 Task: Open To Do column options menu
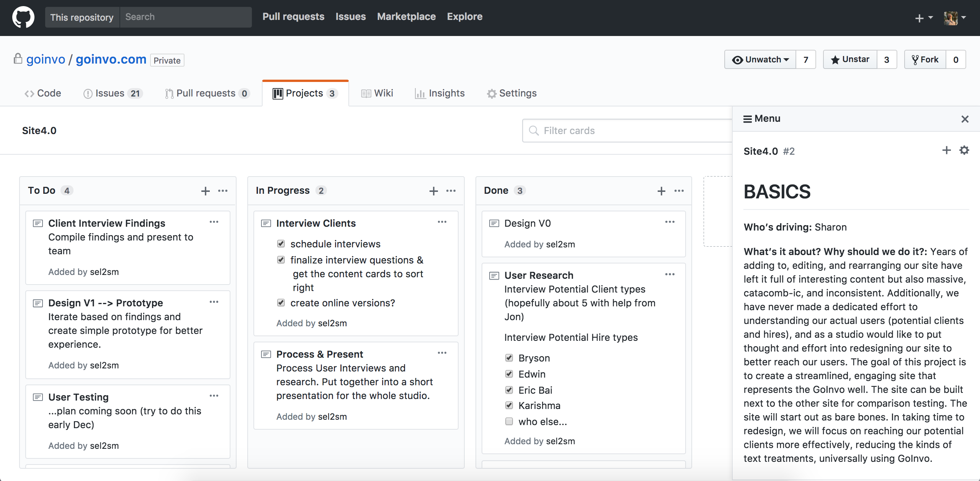pyautogui.click(x=223, y=191)
